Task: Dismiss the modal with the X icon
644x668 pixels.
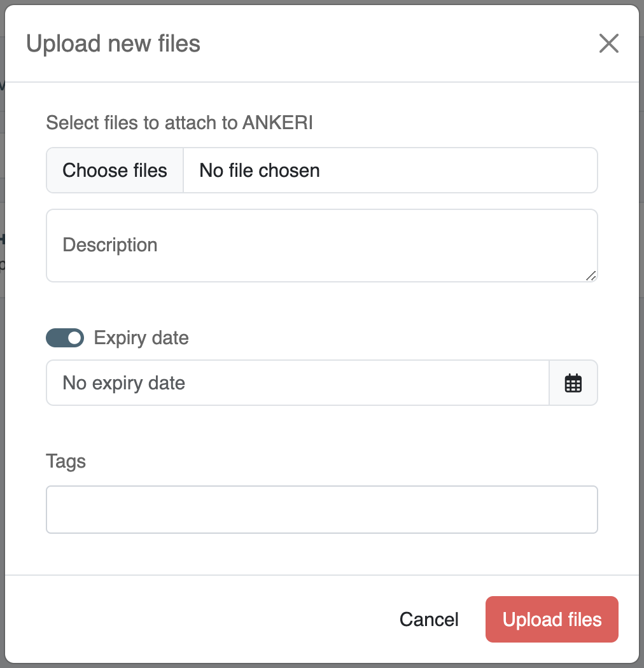Action: 608,43
